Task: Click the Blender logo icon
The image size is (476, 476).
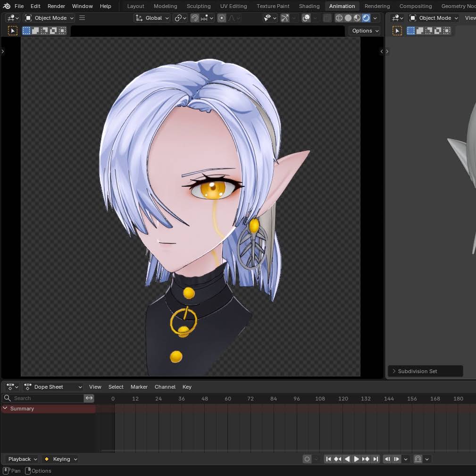Action: tap(7, 6)
